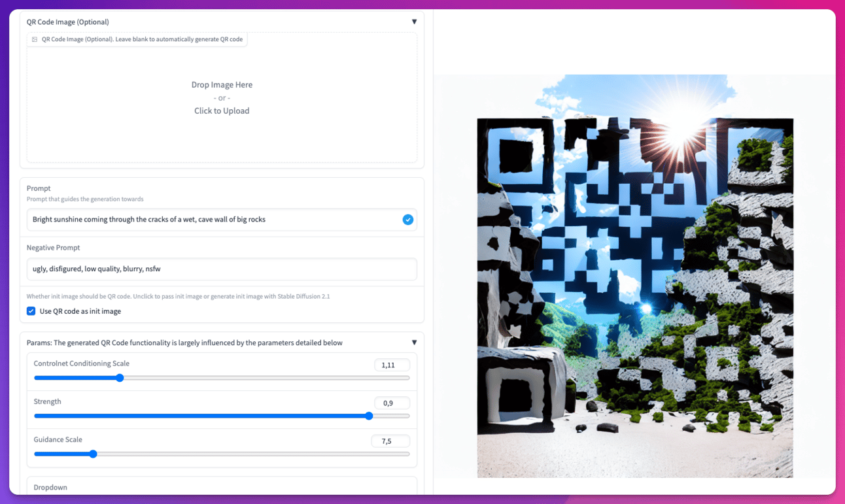Click the Controlnet Conditioning Scale value box

click(x=392, y=365)
